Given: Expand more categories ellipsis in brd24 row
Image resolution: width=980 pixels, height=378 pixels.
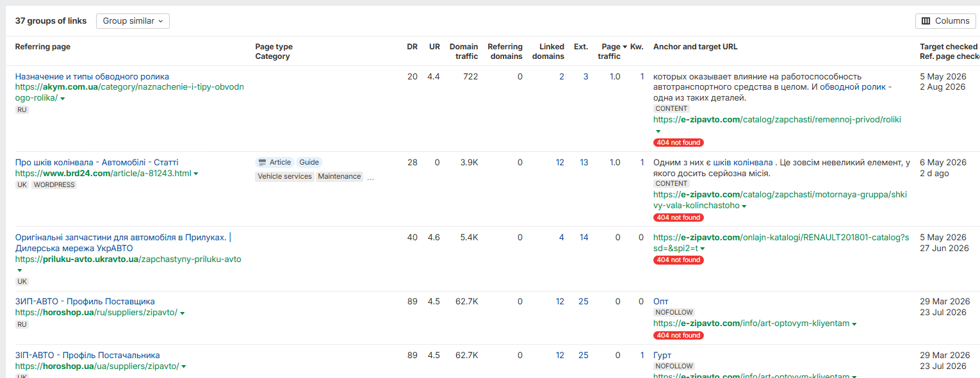Looking at the screenshot, I should click(x=370, y=177).
